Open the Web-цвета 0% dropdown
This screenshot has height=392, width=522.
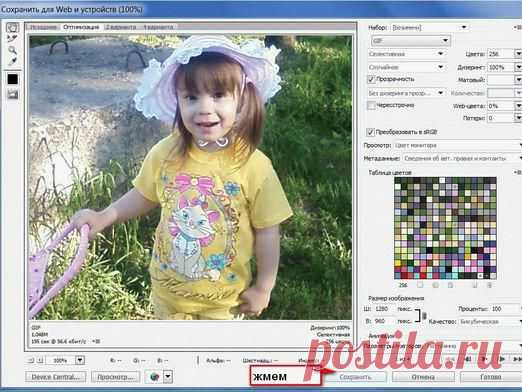click(518, 106)
